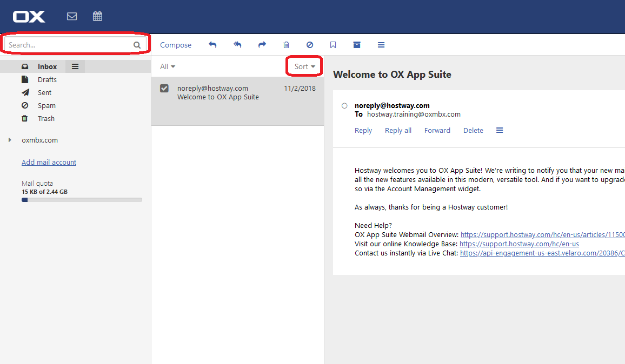Open the Webmail Overview support link

pyautogui.click(x=542, y=234)
